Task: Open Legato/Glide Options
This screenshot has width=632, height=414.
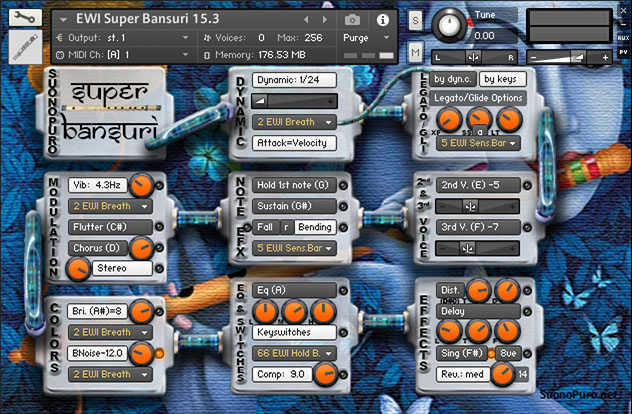Action: click(478, 98)
